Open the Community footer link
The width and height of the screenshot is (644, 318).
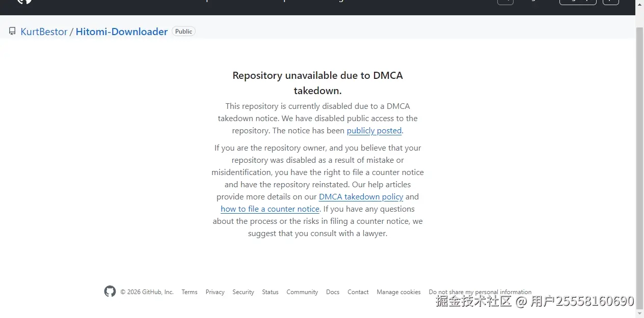(x=302, y=292)
